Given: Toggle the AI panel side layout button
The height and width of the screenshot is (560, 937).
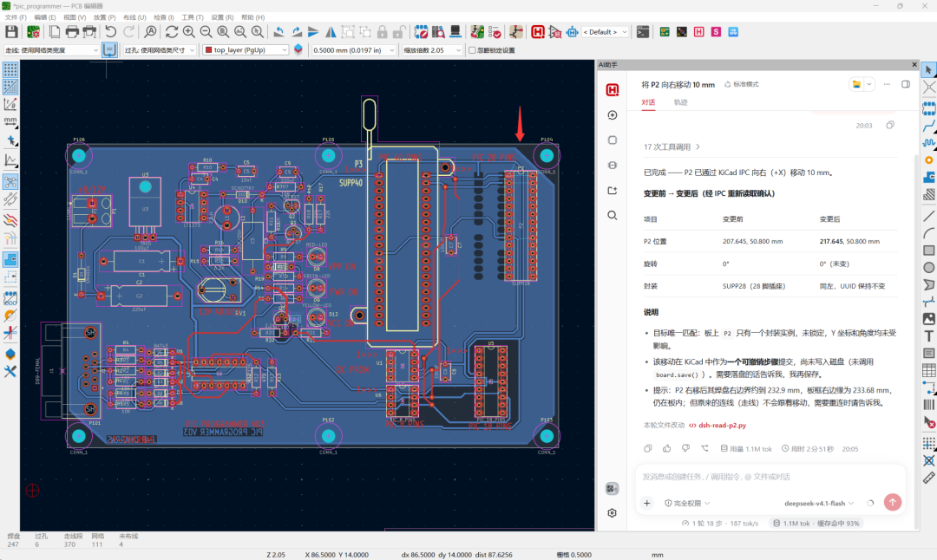Looking at the screenshot, I should 906,84.
